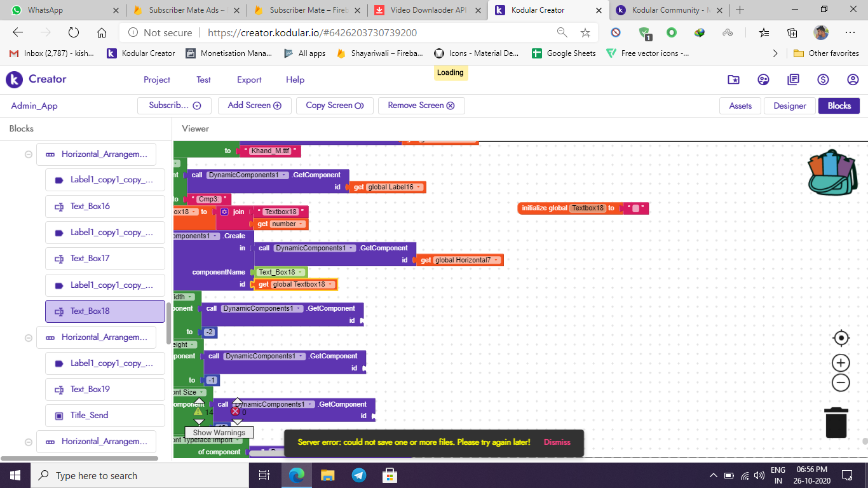Click the Add Screen button
Image resolution: width=868 pixels, height=488 pixels.
(x=254, y=105)
